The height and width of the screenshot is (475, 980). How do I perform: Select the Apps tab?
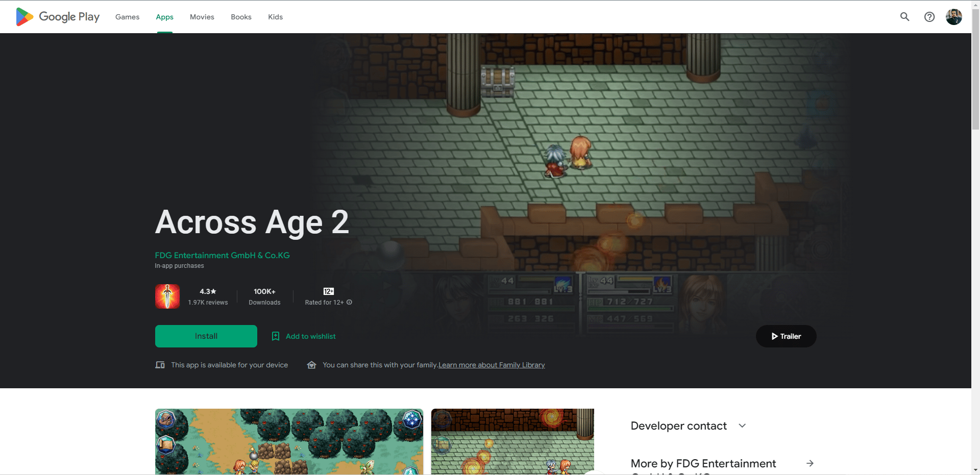point(164,17)
